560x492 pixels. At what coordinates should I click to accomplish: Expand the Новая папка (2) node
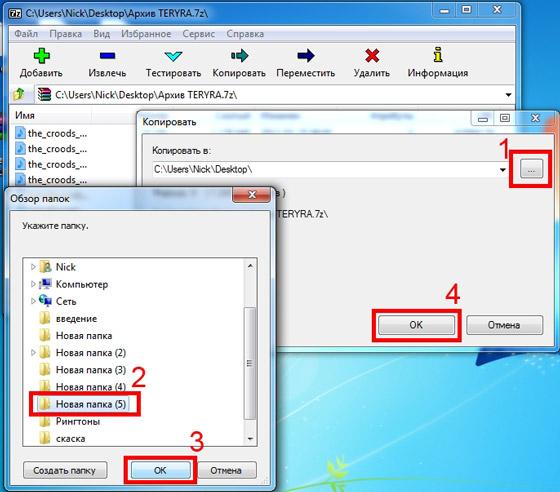click(33, 352)
